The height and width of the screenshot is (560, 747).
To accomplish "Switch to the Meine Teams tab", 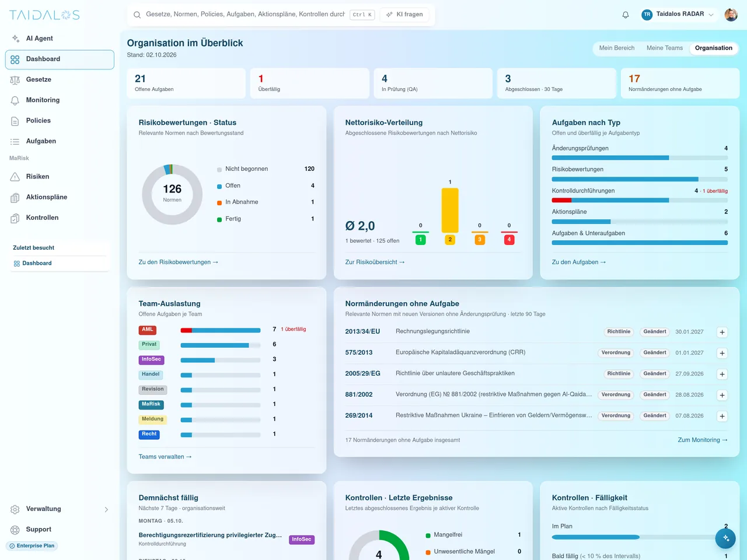I will [665, 48].
